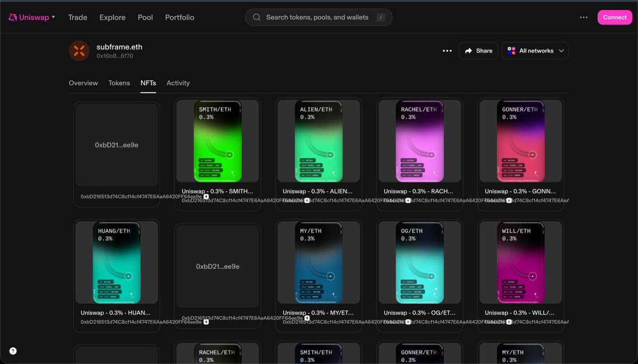Switch to the Activity tab
Screen dimensions: 638x364
[x=178, y=83]
